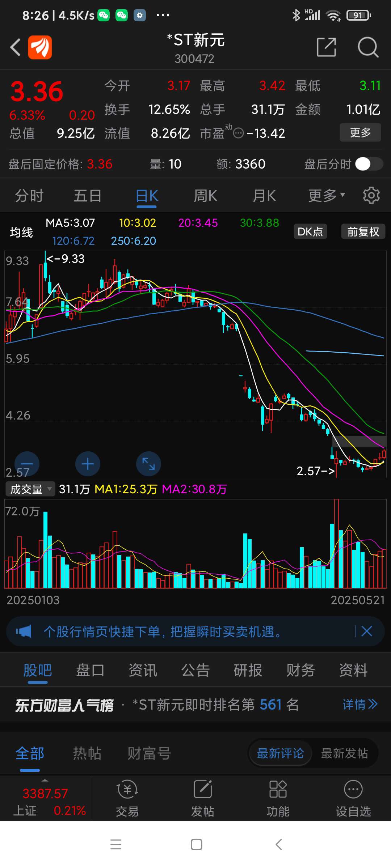This screenshot has width=391, height=868.
Task: Open the 功能 functions icon
Action: pos(278,799)
